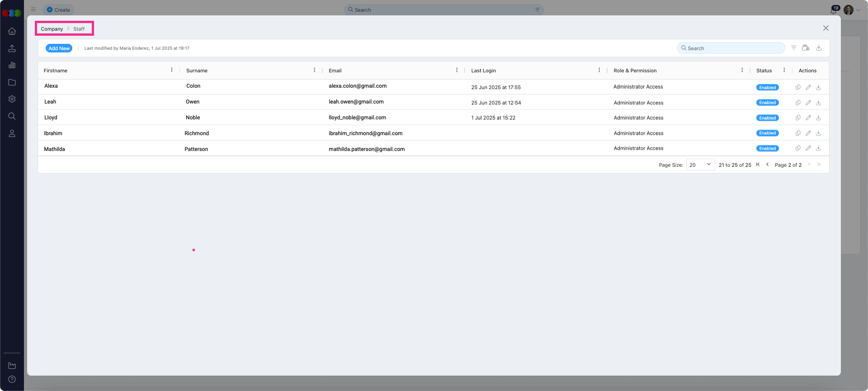Toggle Enabled status badge for Alexa Colon
The height and width of the screenshot is (391, 868).
pos(767,88)
